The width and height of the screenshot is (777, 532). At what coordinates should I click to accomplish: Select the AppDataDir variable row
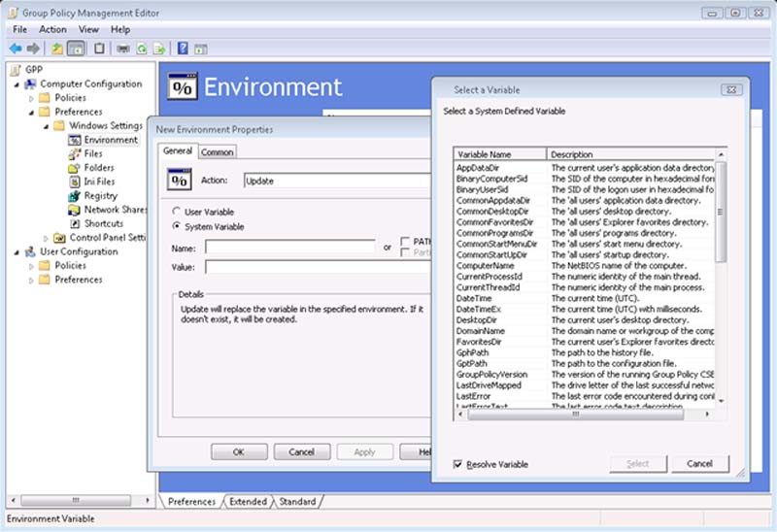(x=585, y=168)
